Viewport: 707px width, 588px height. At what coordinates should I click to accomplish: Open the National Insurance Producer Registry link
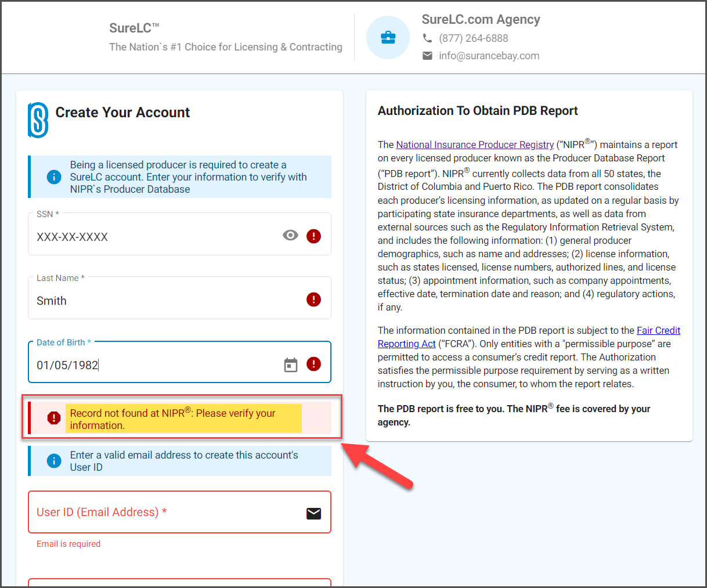coord(475,145)
